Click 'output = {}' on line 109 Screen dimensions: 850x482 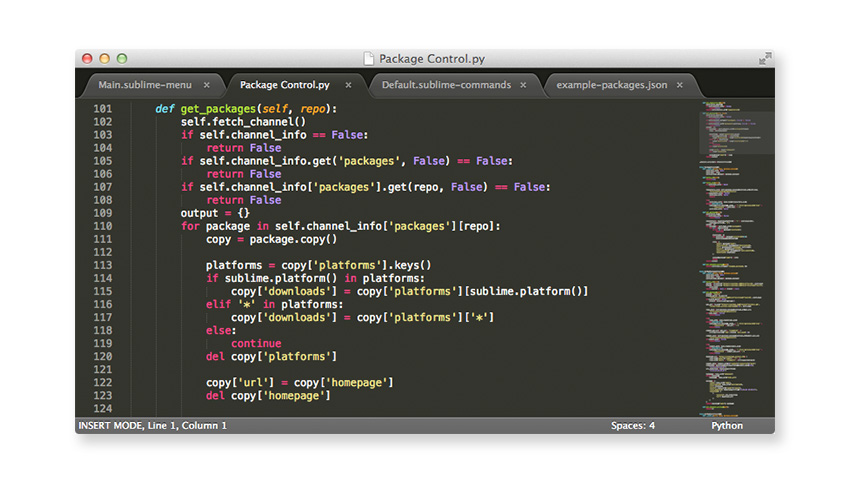point(215,213)
